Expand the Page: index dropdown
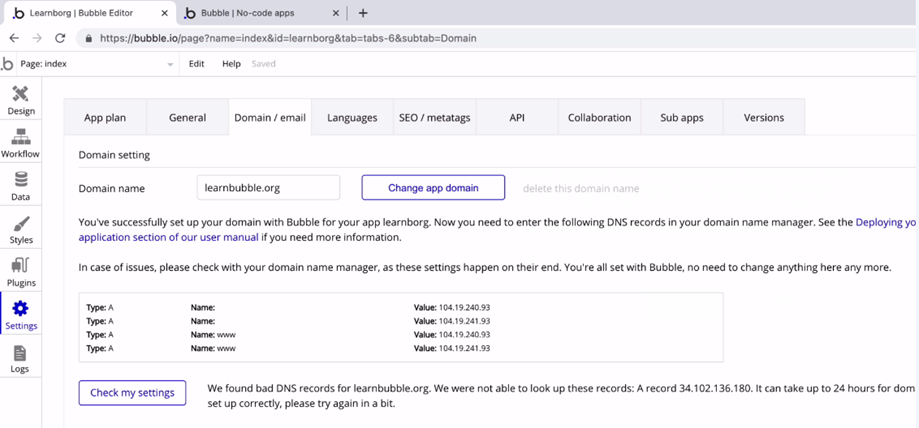The width and height of the screenshot is (919, 428). tap(97, 64)
